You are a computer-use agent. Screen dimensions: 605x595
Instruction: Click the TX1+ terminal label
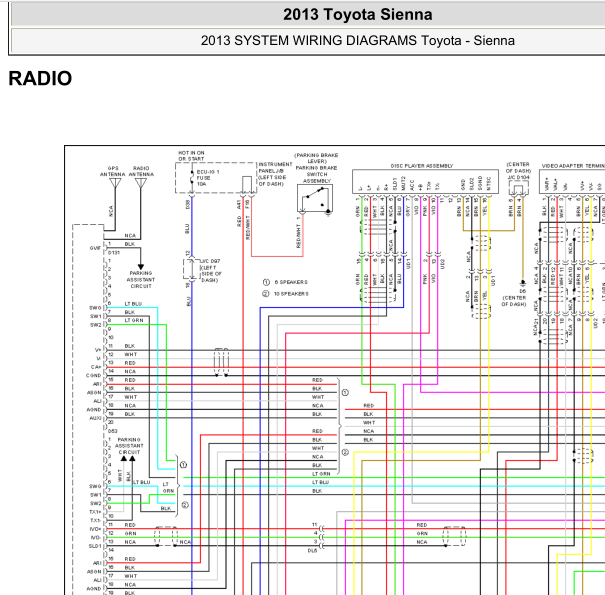coord(95,512)
